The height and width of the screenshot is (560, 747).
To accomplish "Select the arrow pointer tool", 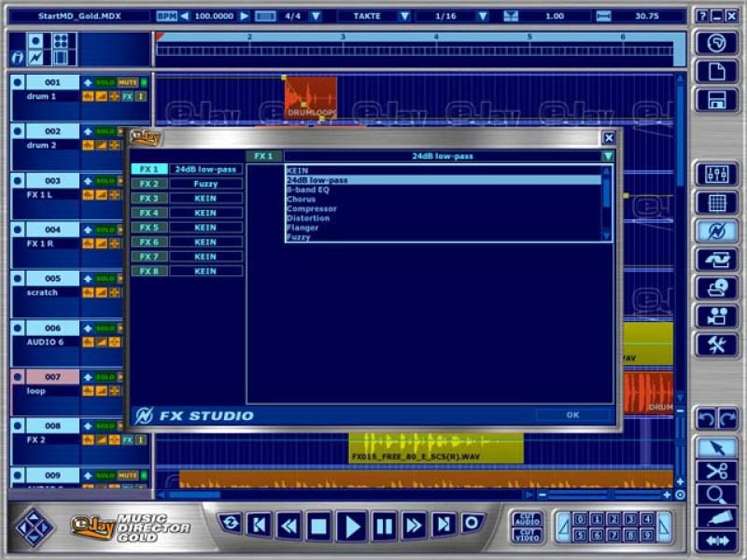I will click(716, 447).
